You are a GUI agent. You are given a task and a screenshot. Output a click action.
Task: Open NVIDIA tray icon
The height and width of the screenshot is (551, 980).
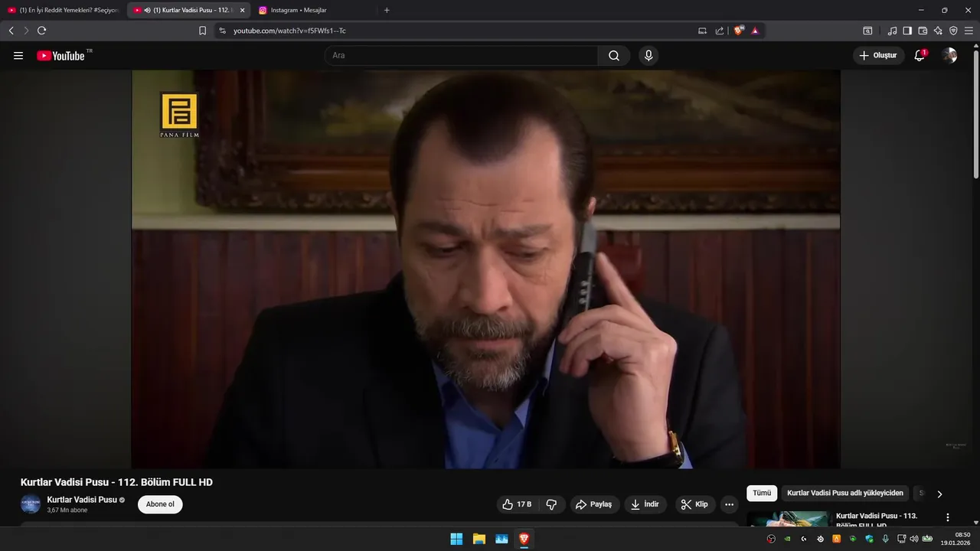(x=787, y=539)
